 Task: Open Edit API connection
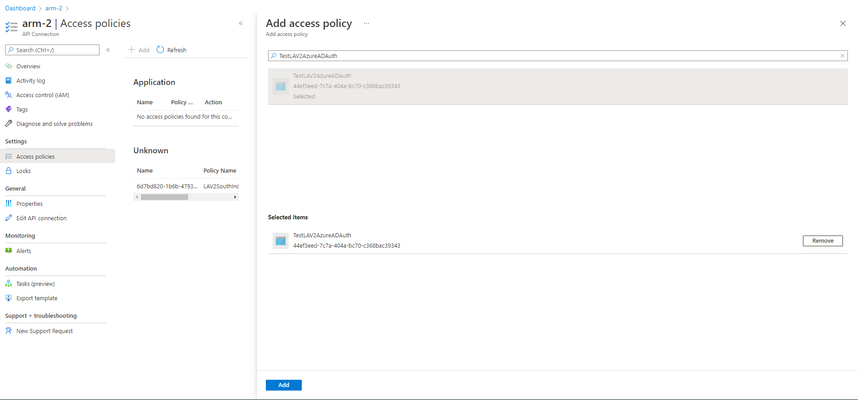pos(36,218)
